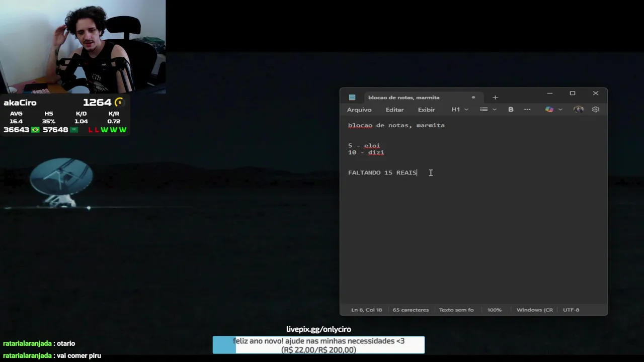This screenshot has width=644, height=362.
Task: Toggle bold formatting
Action: (511, 110)
